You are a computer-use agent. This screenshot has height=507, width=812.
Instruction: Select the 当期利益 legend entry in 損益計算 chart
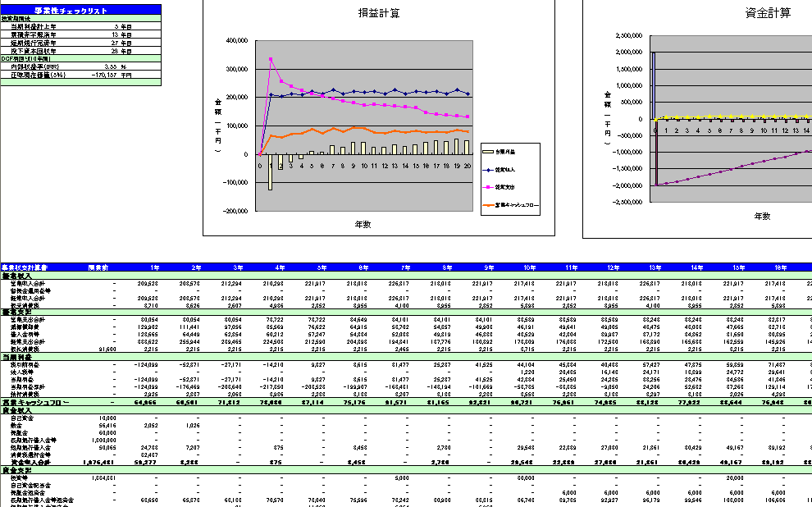coord(500,152)
